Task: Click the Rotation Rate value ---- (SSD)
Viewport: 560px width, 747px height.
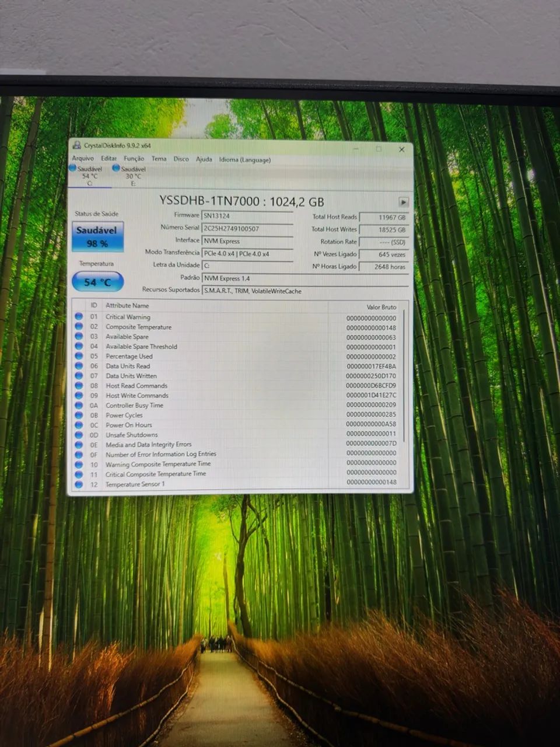Action: pyautogui.click(x=384, y=242)
